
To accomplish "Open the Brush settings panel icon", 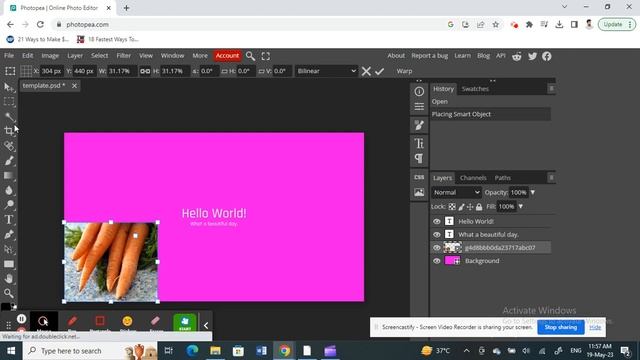I will (419, 125).
